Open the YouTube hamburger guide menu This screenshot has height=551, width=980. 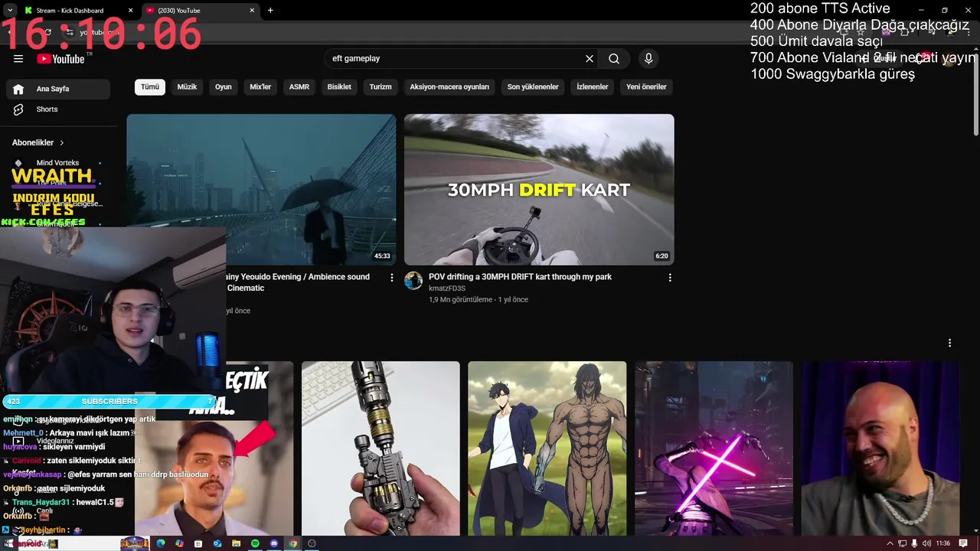pyautogui.click(x=18, y=59)
